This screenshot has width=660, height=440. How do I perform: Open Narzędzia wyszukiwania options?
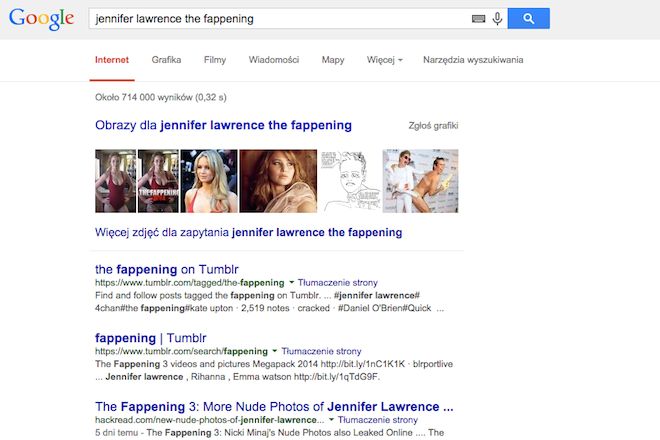[473, 60]
